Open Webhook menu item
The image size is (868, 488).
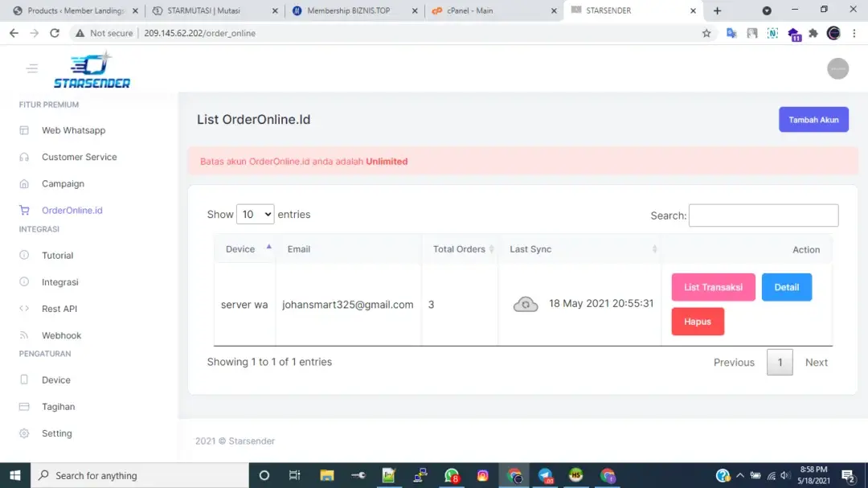pyautogui.click(x=61, y=335)
